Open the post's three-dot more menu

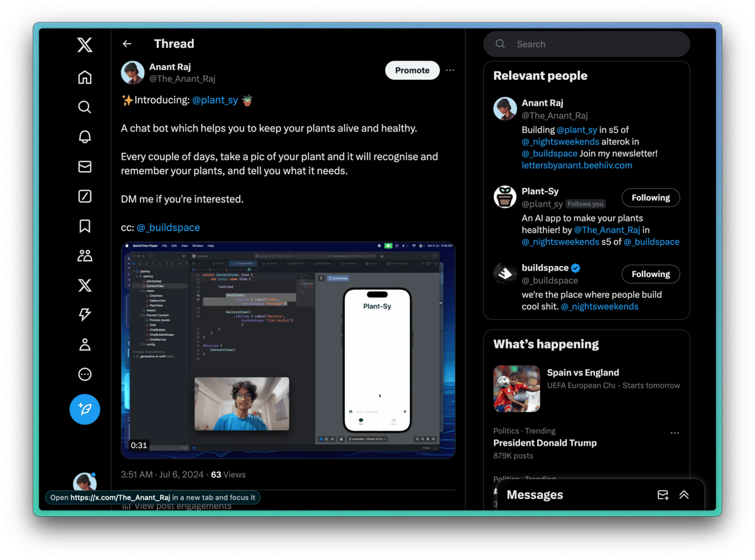450,70
